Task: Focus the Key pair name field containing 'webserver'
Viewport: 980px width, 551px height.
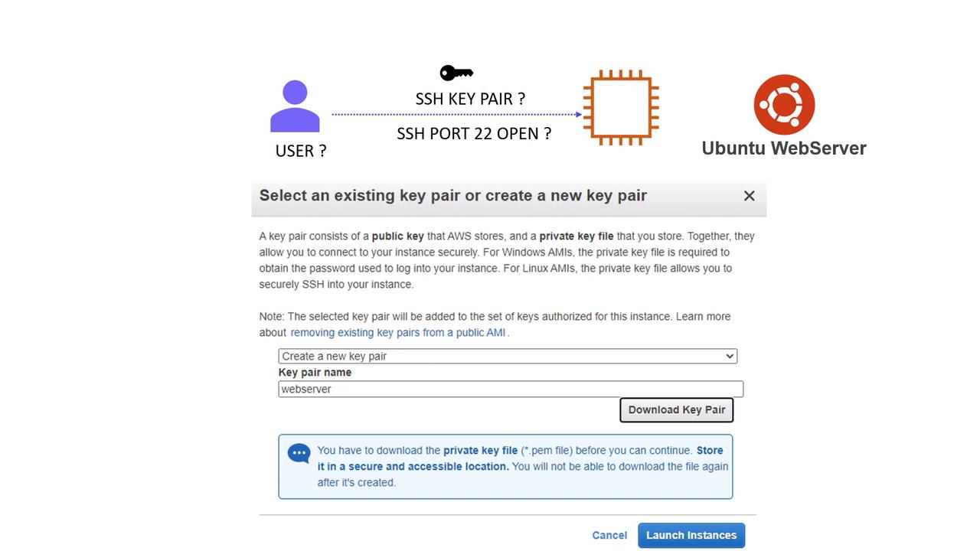Action: pyautogui.click(x=510, y=389)
